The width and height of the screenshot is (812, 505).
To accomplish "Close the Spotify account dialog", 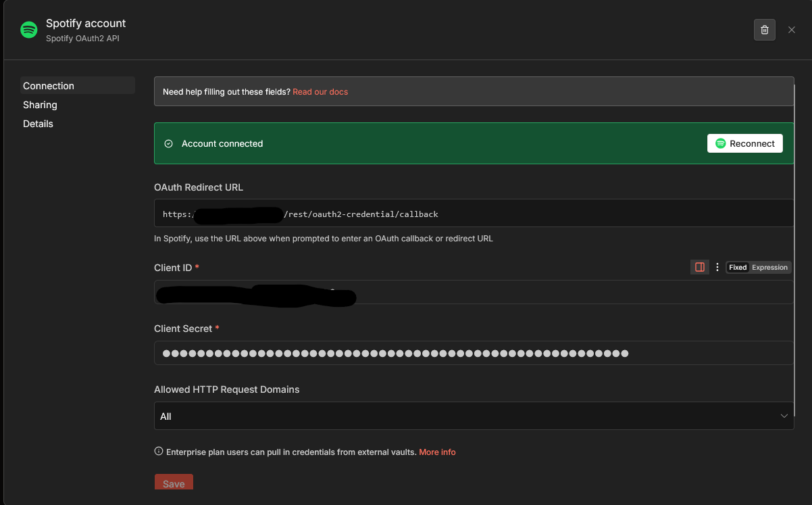I will tap(792, 30).
